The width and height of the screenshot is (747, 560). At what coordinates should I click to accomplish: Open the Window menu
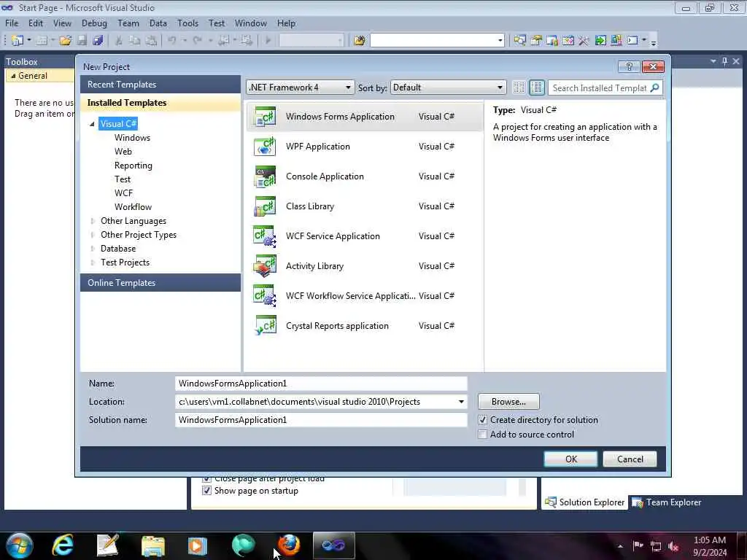pyautogui.click(x=251, y=23)
